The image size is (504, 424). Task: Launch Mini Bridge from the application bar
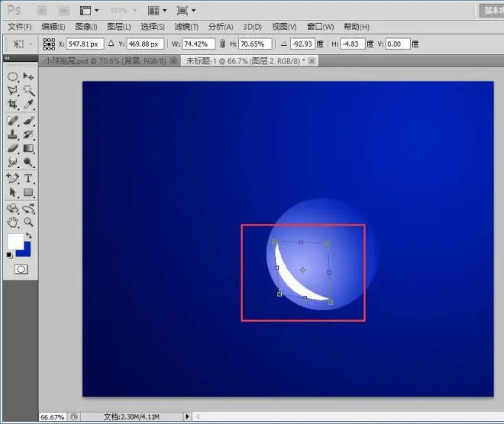click(63, 11)
